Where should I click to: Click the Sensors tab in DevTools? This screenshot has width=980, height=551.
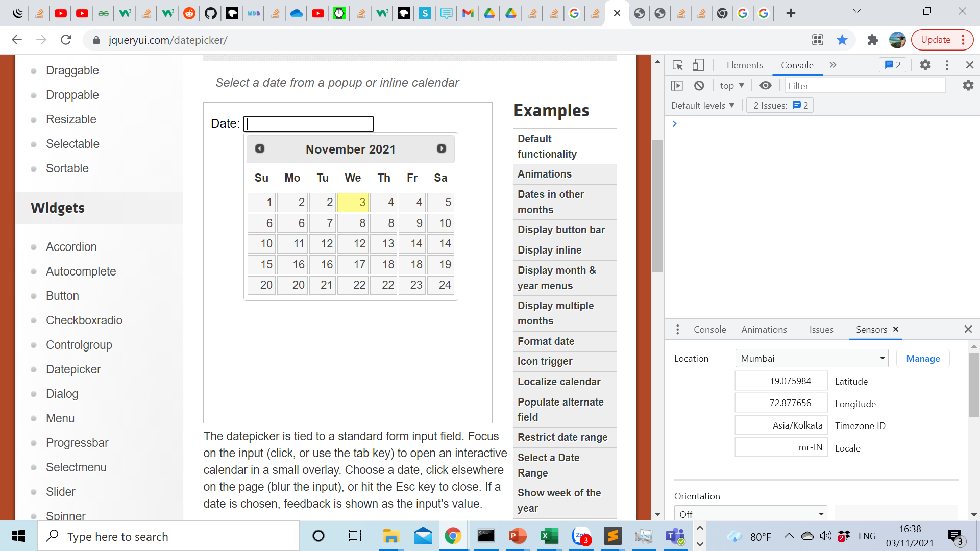pos(871,329)
